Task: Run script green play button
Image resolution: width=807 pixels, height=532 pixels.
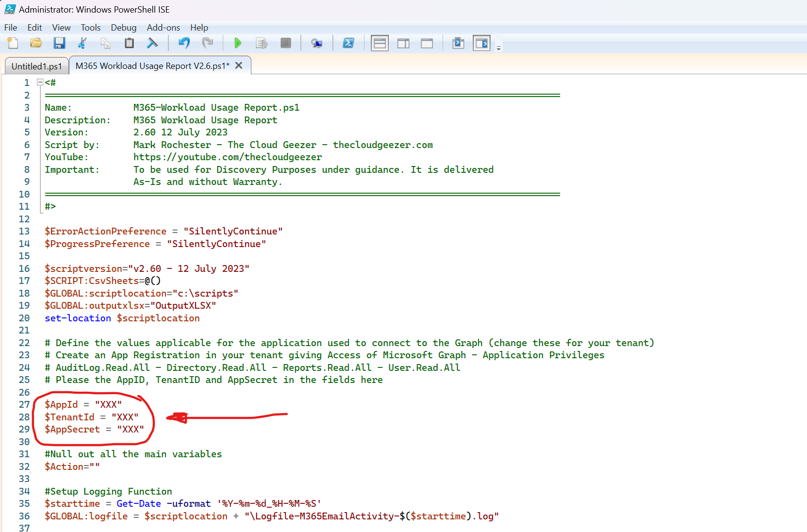Action: [238, 43]
